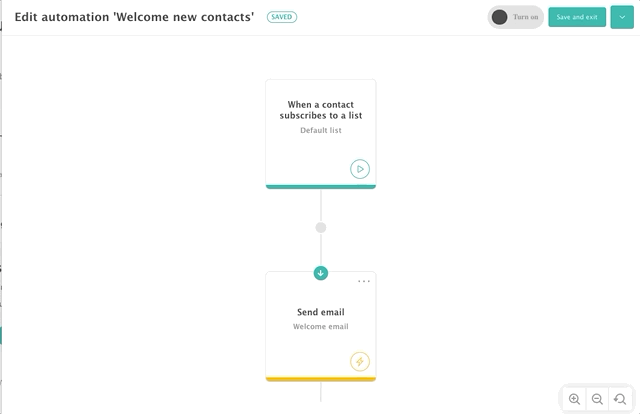Select the 'When a contact subscribes to a list' card
Image resolution: width=640 pixels, height=414 pixels.
click(321, 134)
